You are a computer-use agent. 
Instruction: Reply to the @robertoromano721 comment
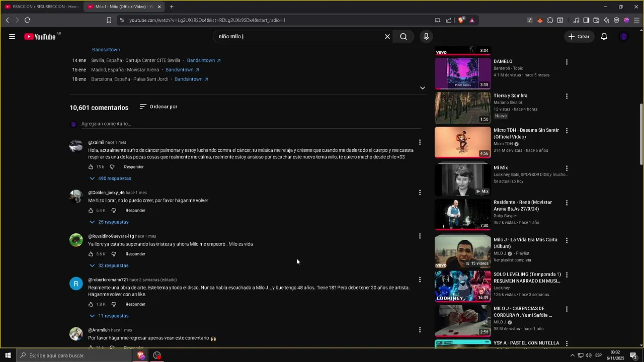click(135, 305)
